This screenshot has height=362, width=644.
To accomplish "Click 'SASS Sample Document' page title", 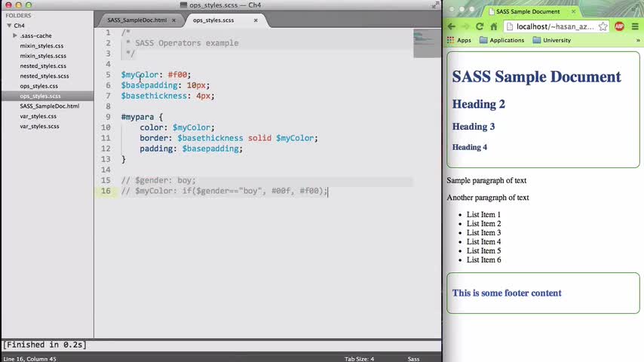I will 536,76.
